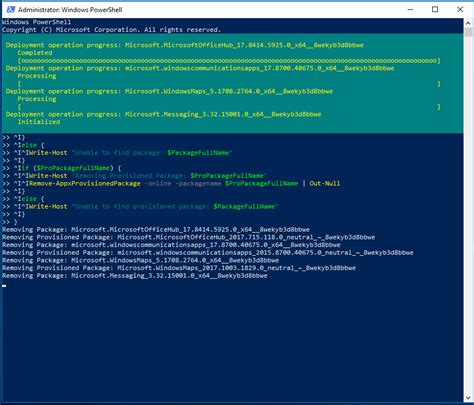Screen dimensions: 474x405
Task: Click the 'Completed' status text
Action: pyautogui.click(x=35, y=53)
